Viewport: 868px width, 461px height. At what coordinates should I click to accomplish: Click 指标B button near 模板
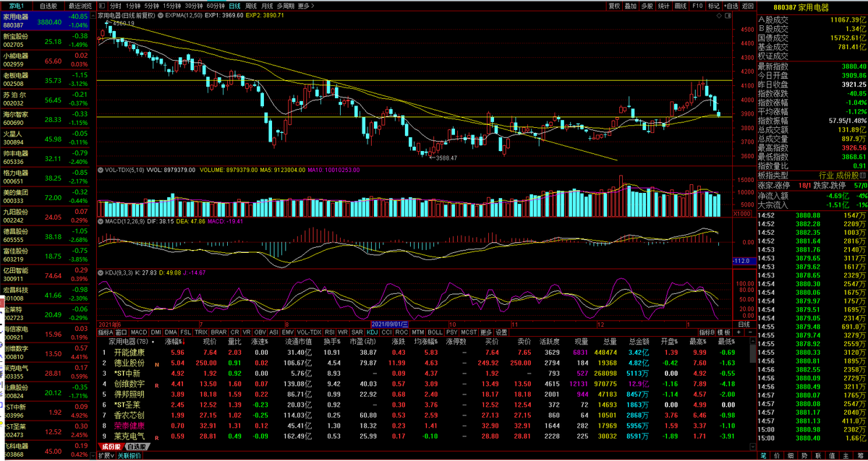tap(706, 332)
